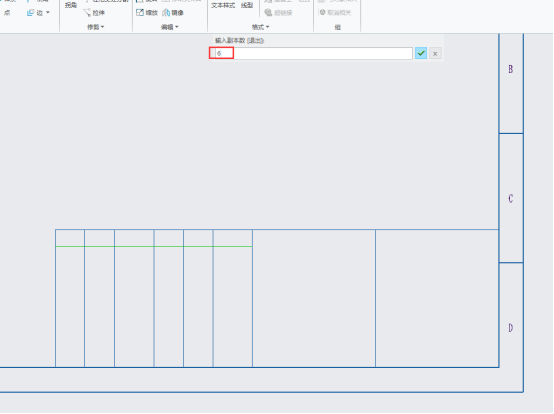Open 文本样式 (Text Style)
This screenshot has width=554, height=414.
(223, 5)
